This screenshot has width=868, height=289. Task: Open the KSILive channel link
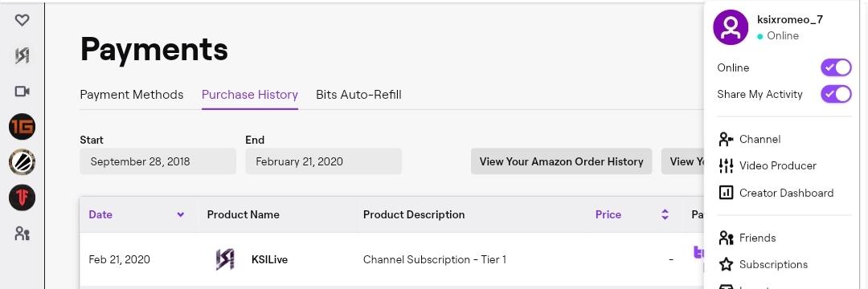coord(269,259)
